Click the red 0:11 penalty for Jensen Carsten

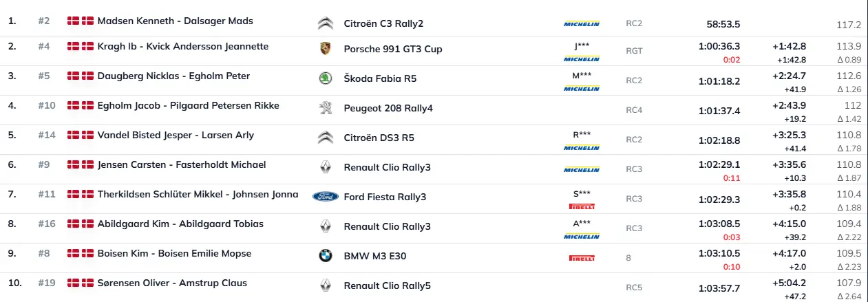[734, 177]
